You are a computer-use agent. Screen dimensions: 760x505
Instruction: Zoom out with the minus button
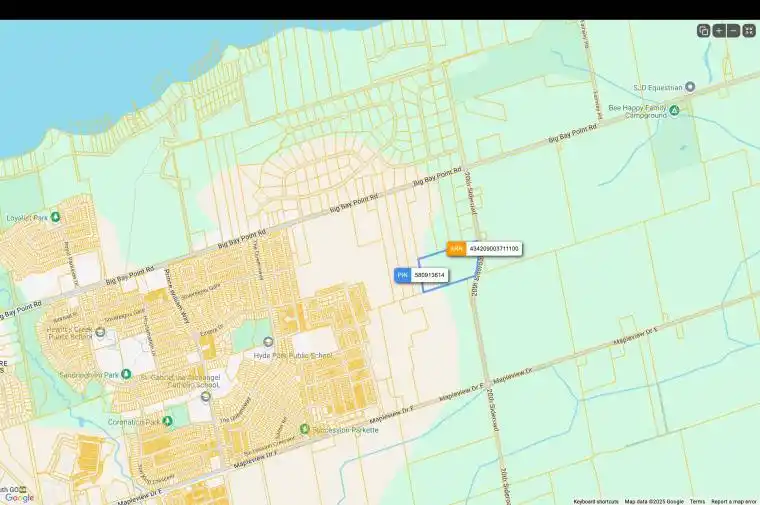[x=733, y=31]
